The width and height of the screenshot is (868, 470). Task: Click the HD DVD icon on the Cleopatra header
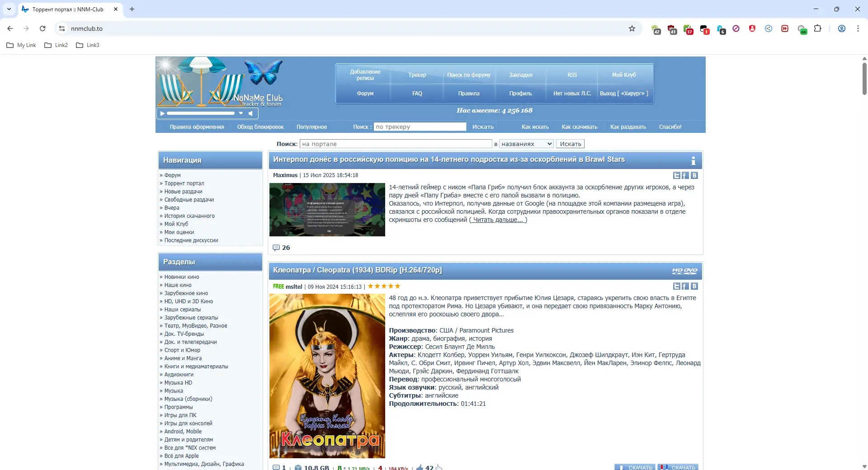point(684,271)
